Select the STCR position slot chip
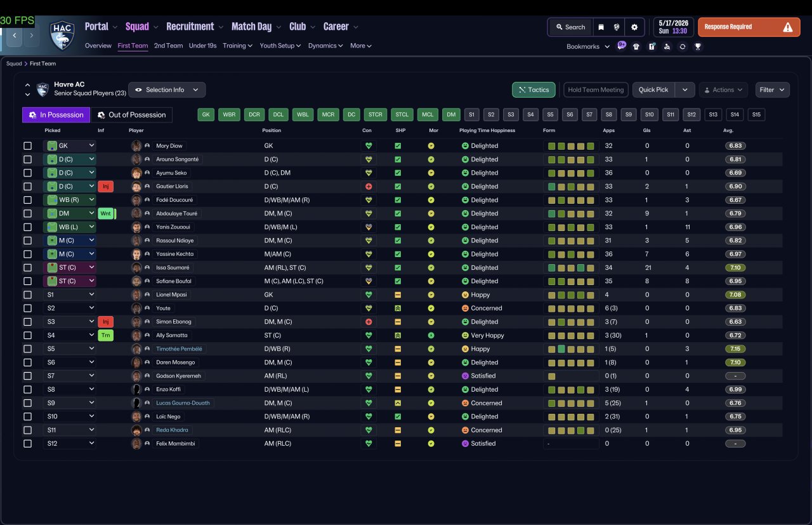Screen dimensions: 812x525 (376, 115)
